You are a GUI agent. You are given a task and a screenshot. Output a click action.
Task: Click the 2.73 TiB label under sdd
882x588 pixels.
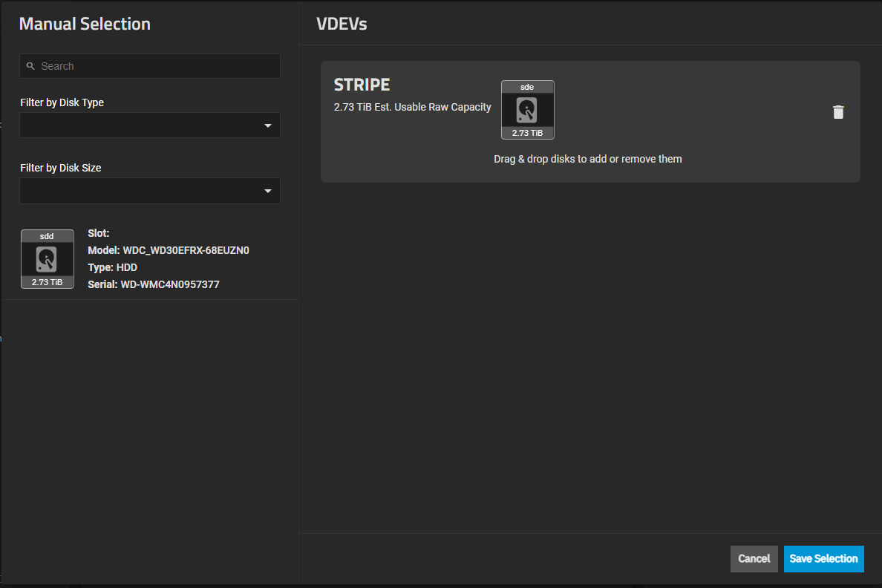coord(47,282)
